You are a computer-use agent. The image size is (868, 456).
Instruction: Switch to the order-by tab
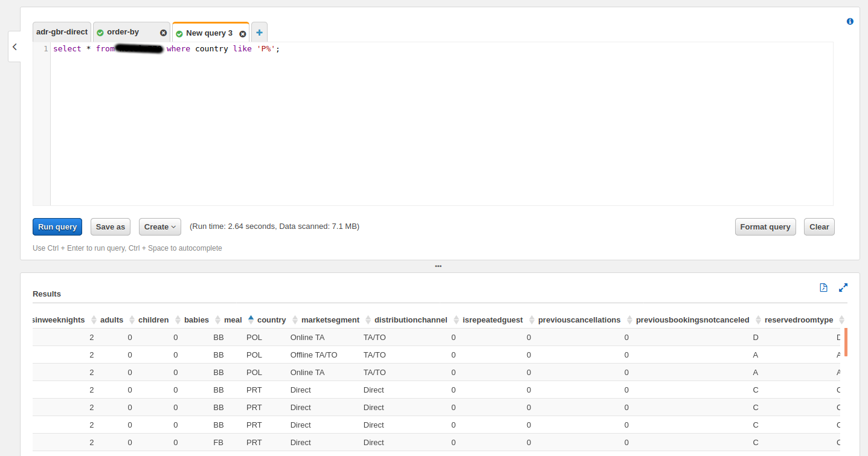tap(123, 32)
